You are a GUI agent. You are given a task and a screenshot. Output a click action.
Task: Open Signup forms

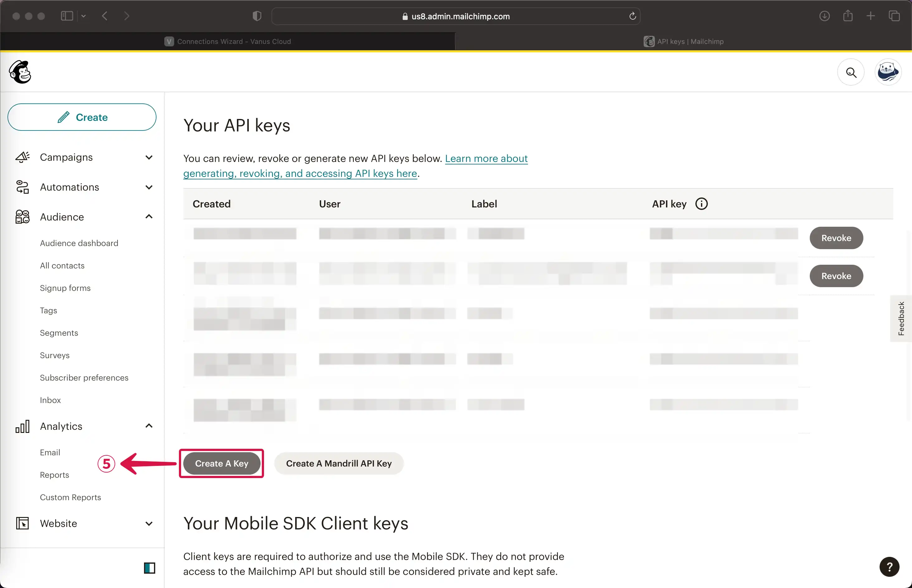(65, 288)
